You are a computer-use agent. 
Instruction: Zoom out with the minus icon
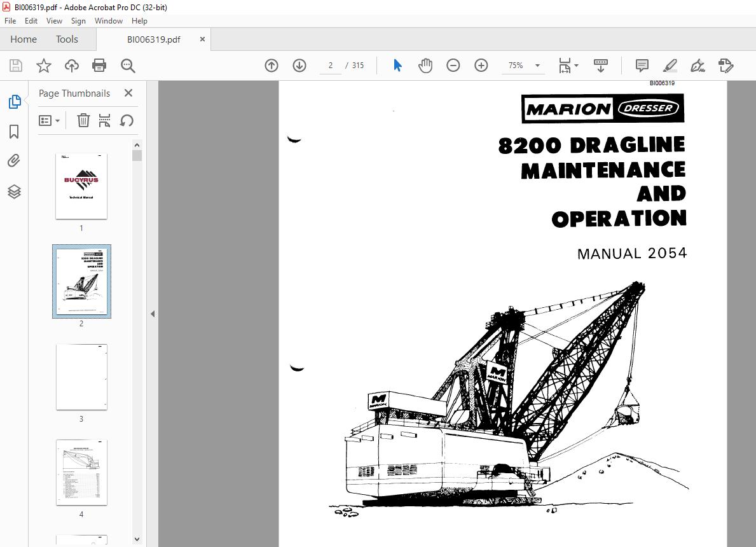coord(453,66)
